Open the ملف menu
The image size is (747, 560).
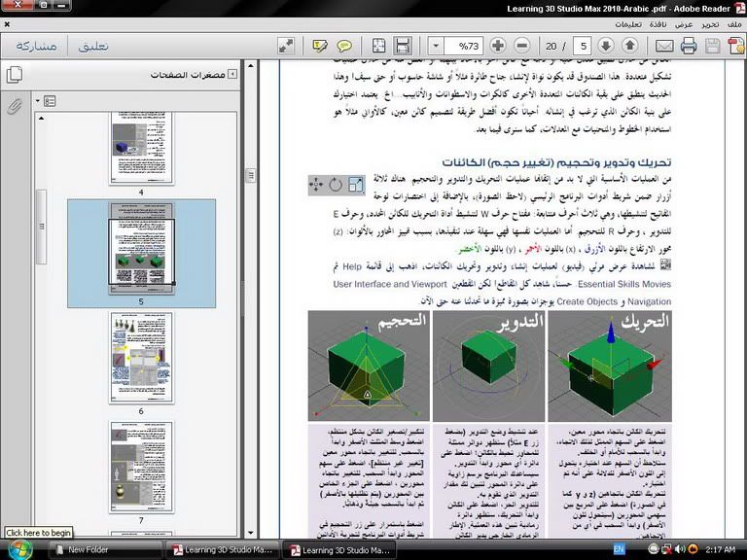pos(734,24)
